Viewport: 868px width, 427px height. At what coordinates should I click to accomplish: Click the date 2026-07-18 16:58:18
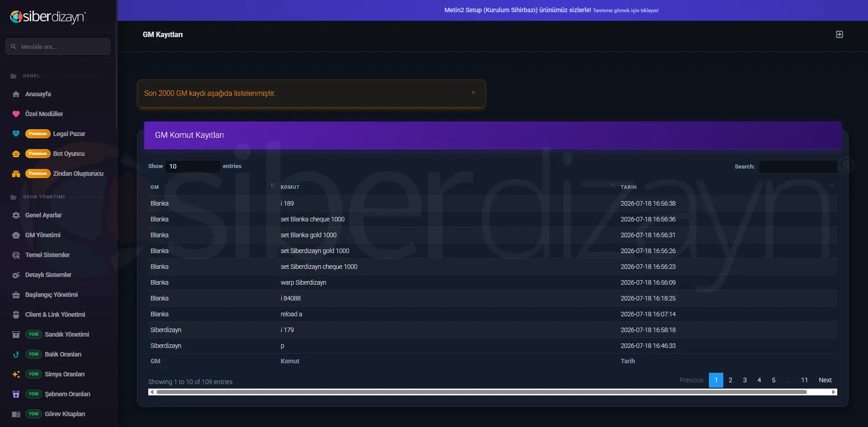coord(648,330)
